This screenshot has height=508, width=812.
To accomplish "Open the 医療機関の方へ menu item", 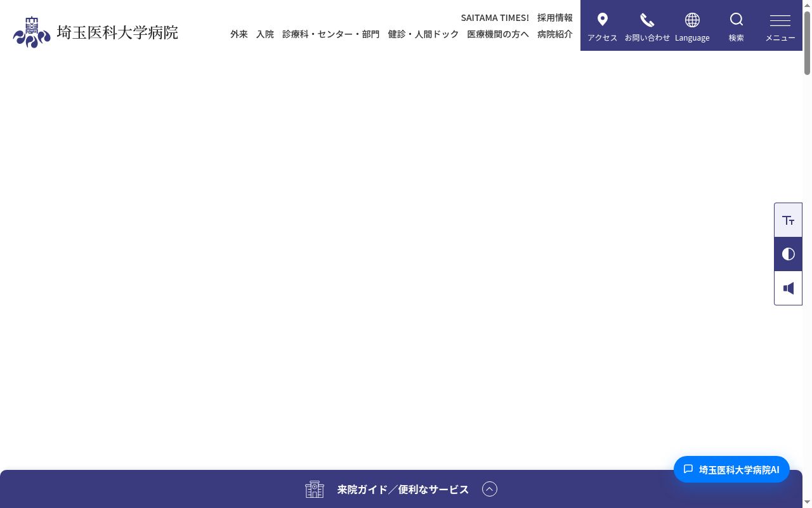I will point(498,34).
